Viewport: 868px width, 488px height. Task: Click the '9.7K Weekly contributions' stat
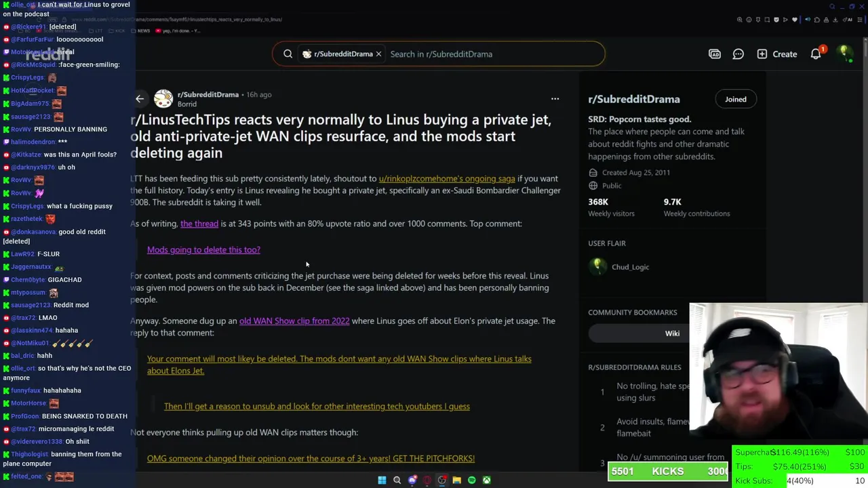pos(696,207)
